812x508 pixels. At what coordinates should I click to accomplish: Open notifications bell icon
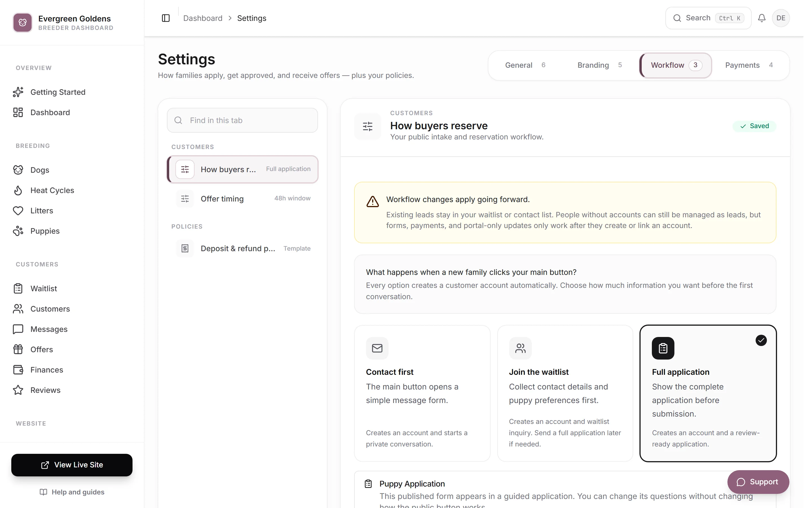[762, 18]
